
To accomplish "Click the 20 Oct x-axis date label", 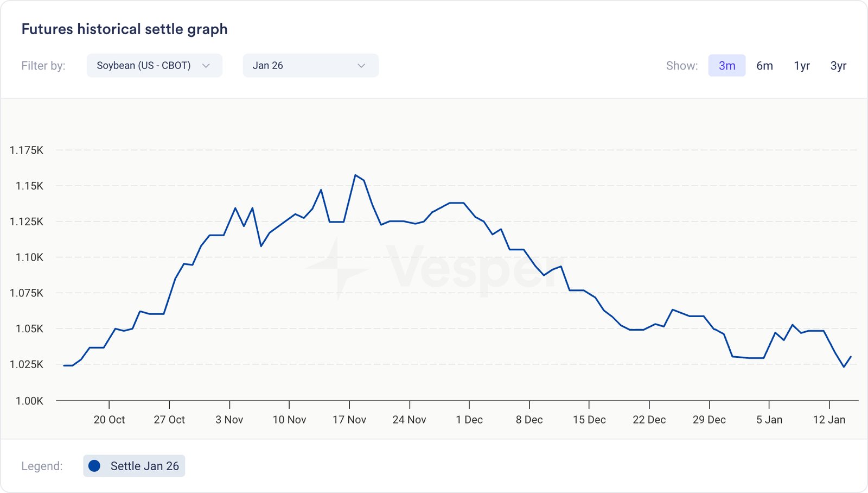I will pos(109,420).
